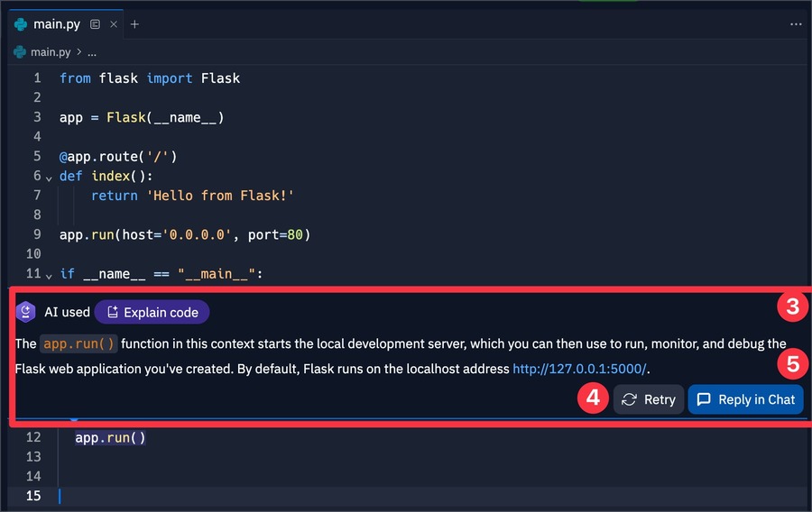Click main.py in the breadcrumb path

51,52
